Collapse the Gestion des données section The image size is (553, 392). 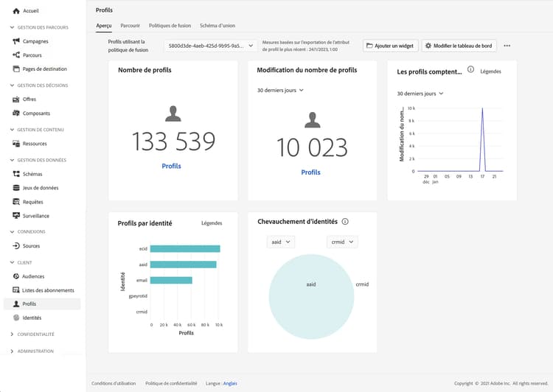12,160
